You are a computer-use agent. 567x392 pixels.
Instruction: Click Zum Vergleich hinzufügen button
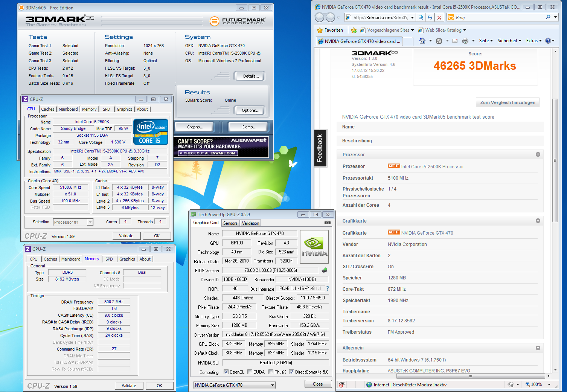click(508, 102)
